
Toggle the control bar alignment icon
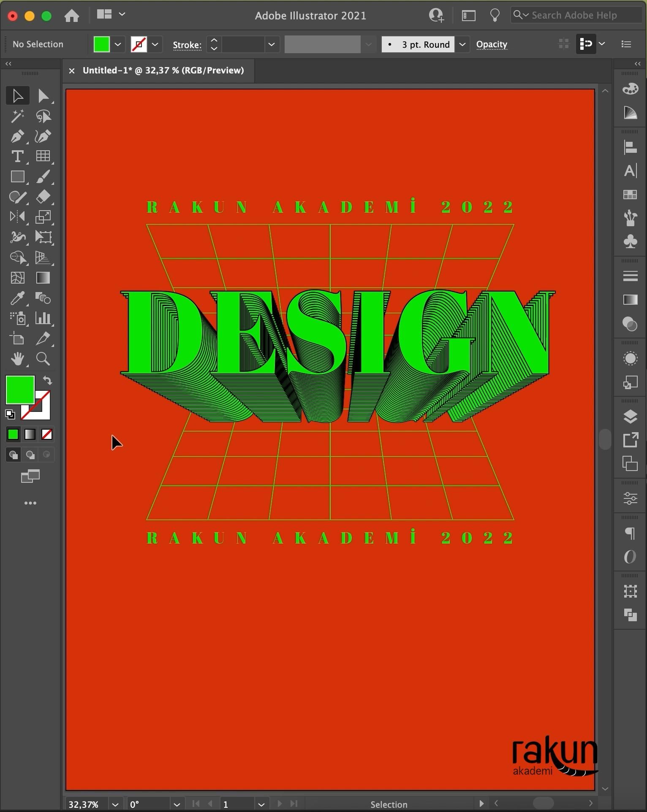pyautogui.click(x=586, y=44)
